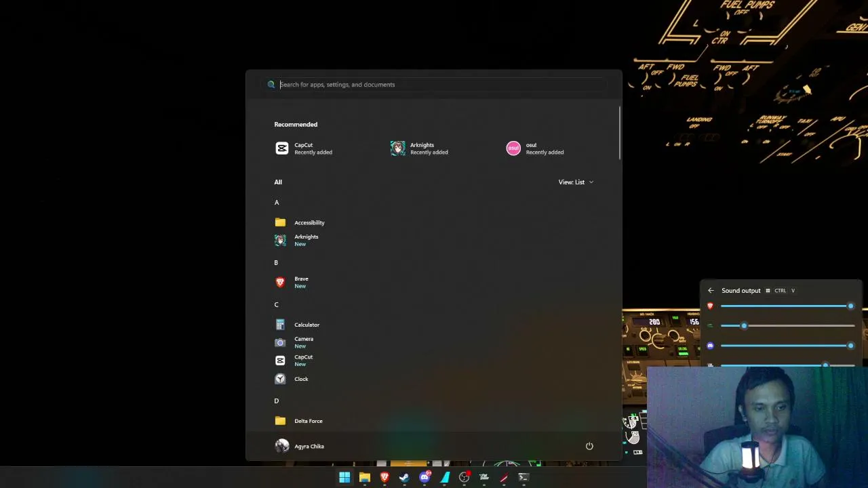Open the Power options button

(x=589, y=446)
